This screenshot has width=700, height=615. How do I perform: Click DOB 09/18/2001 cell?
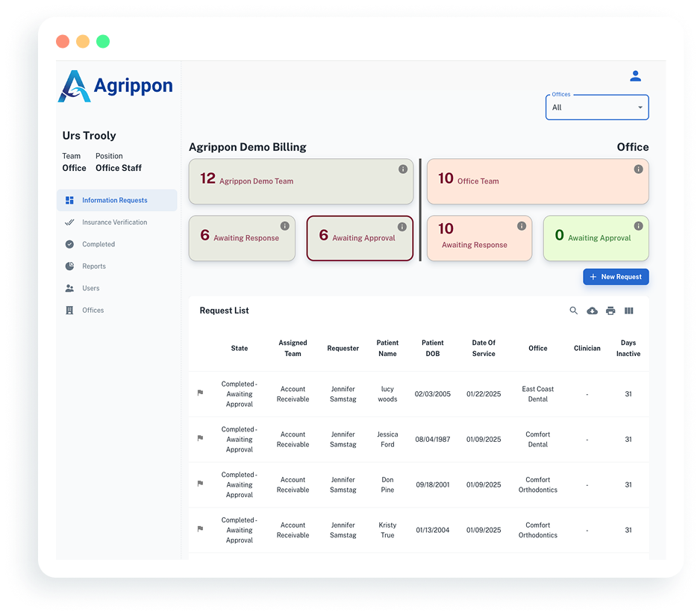(x=433, y=484)
